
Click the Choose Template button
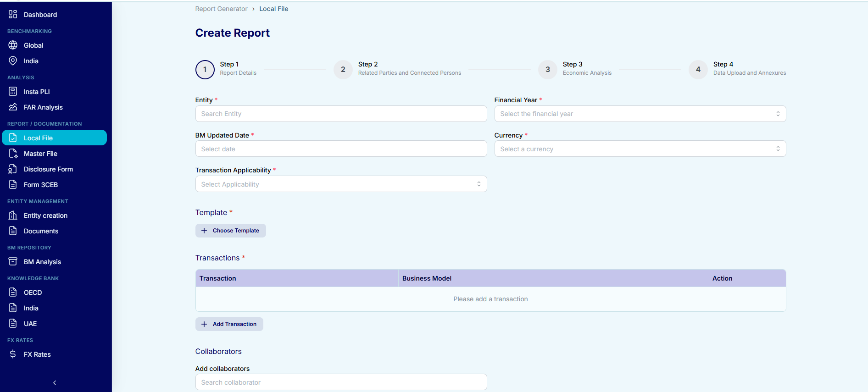[231, 231]
